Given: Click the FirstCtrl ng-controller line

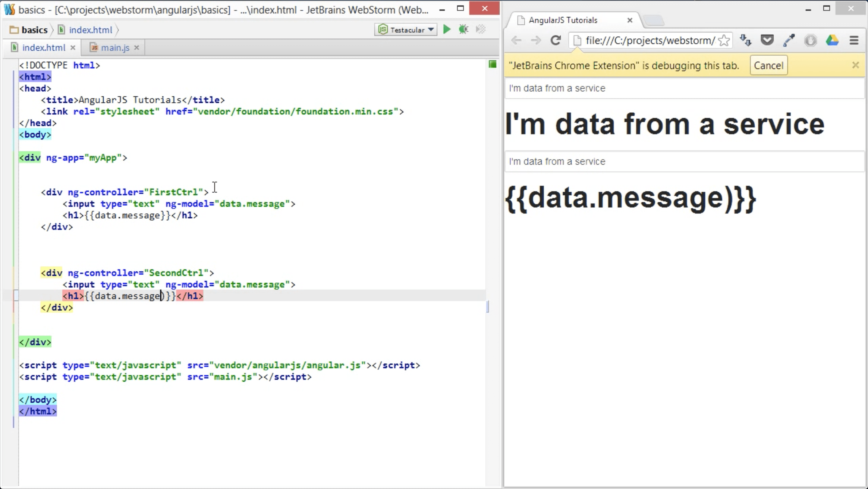Looking at the screenshot, I should (125, 192).
